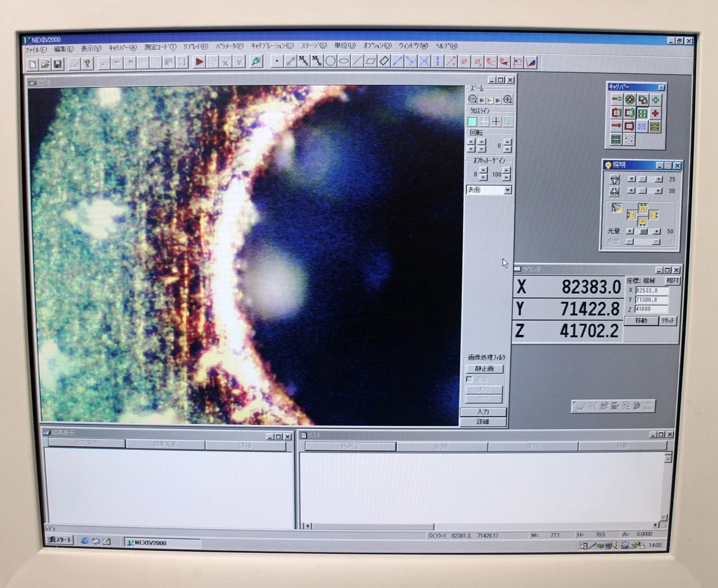Click the X coordinate input field 82533.0
The height and width of the screenshot is (588, 718).
[x=652, y=290]
